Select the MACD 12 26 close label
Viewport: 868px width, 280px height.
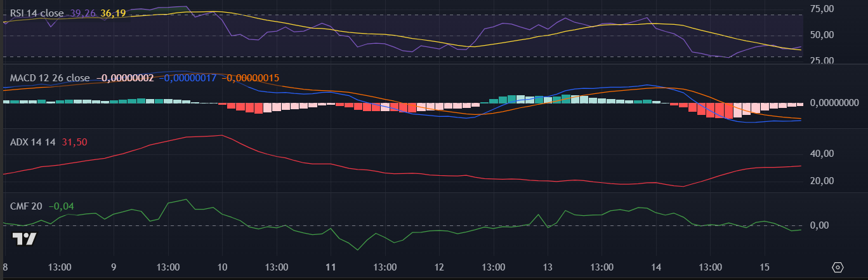(50, 78)
